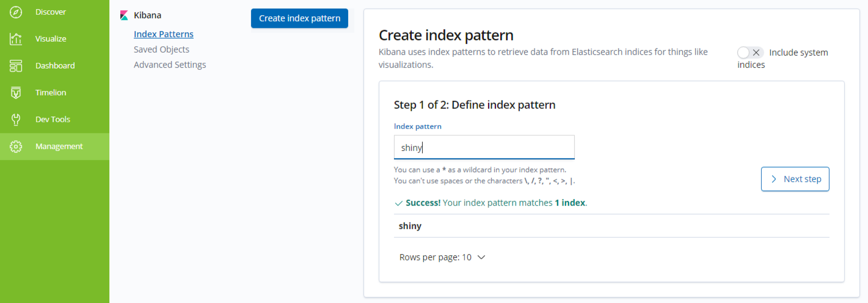
Task: Open Advanced Settings section
Action: pyautogui.click(x=170, y=65)
